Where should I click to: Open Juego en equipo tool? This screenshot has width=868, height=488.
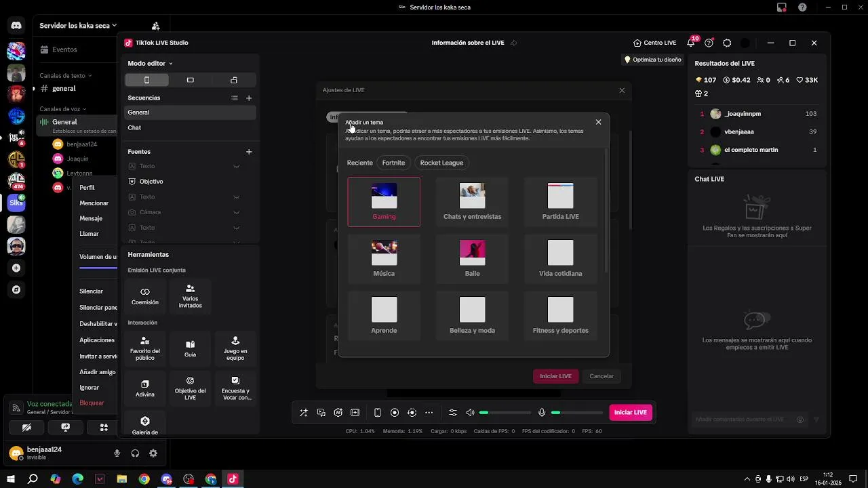coord(235,348)
